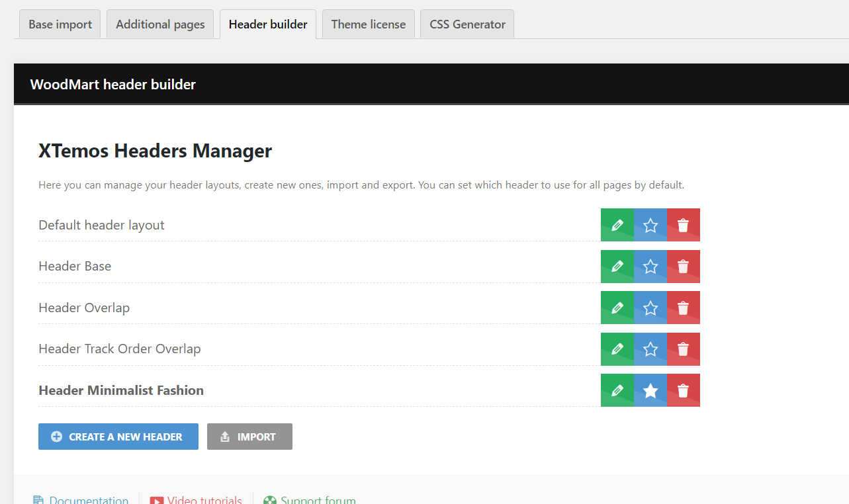Screen dimensions: 849x504
Task: Click the Import button
Action: [249, 437]
